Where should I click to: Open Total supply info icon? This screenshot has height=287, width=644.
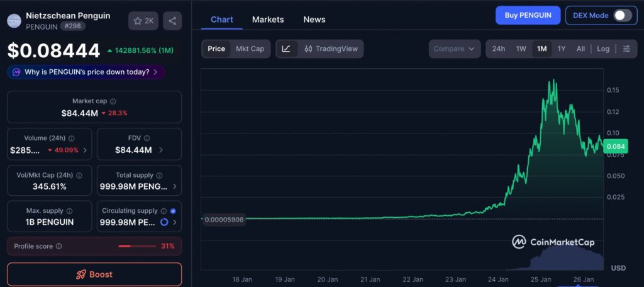(159, 175)
